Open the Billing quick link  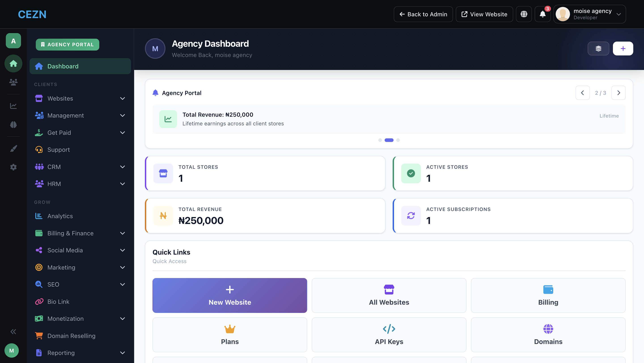tap(548, 295)
